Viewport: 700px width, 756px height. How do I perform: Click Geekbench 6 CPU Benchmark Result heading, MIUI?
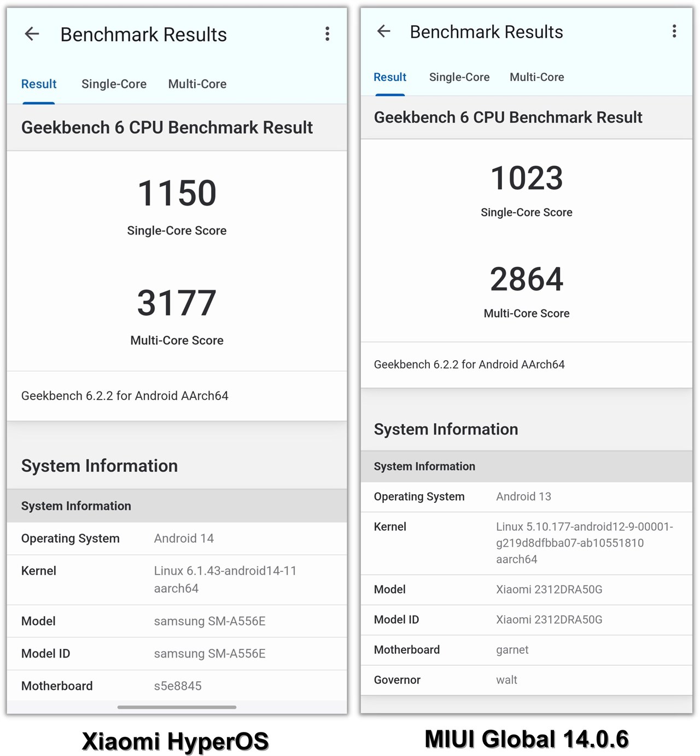pos(508,117)
